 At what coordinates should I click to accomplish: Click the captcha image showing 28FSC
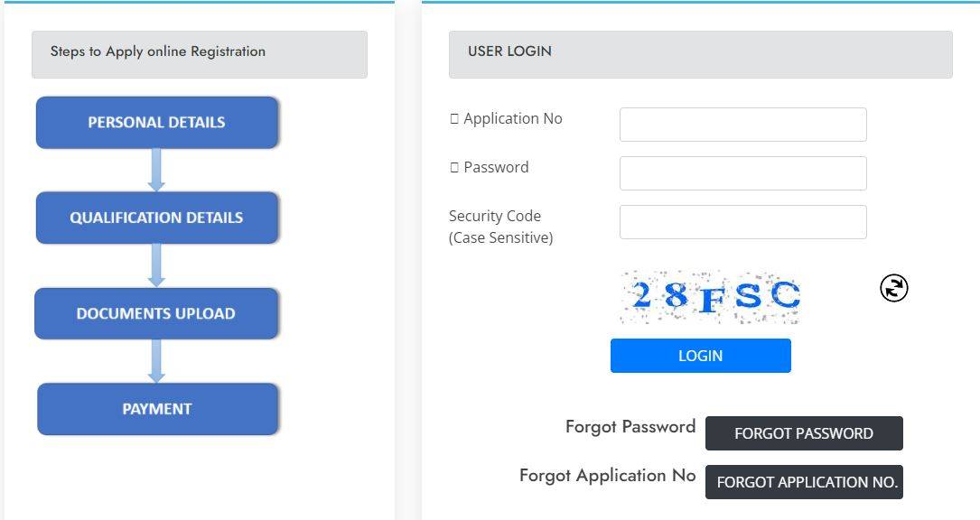pos(710,296)
